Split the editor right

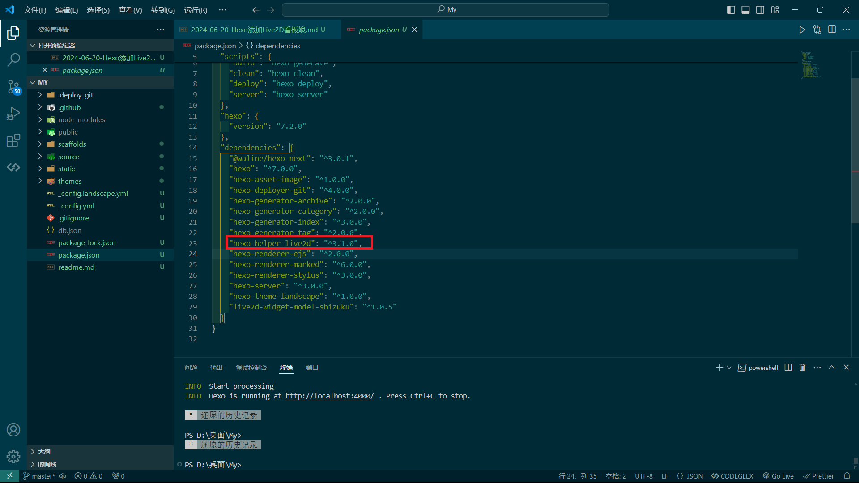[x=832, y=30]
